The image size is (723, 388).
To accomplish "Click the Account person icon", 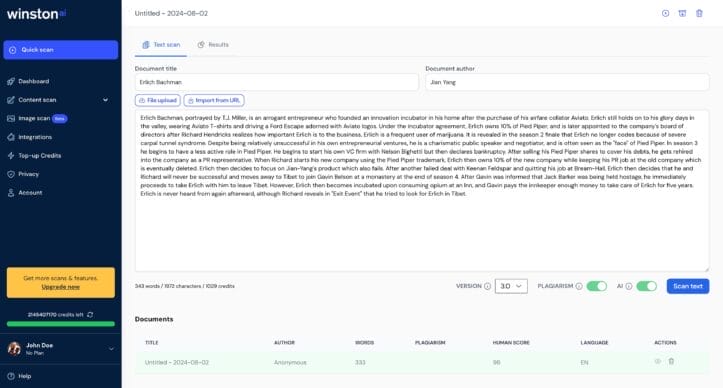I will point(11,193).
